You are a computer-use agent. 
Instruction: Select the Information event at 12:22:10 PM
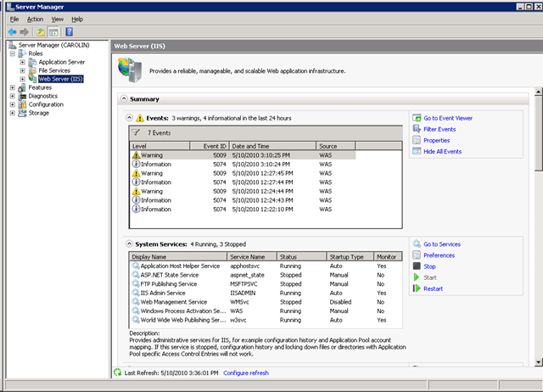pyautogui.click(x=243, y=210)
